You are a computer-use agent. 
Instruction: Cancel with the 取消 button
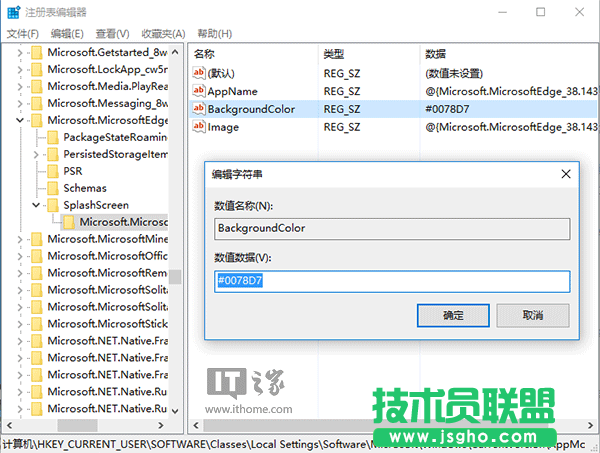pyautogui.click(x=533, y=316)
